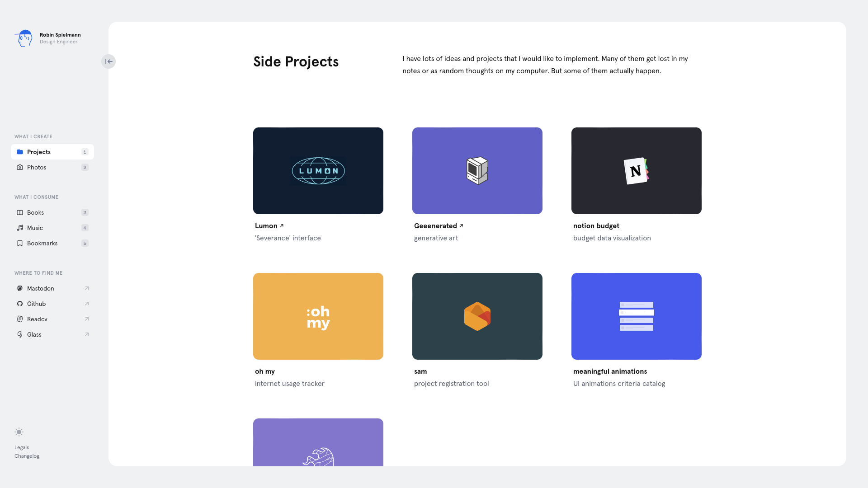Open the Books section in sidebar
Image resolution: width=868 pixels, height=488 pixels.
click(52, 212)
